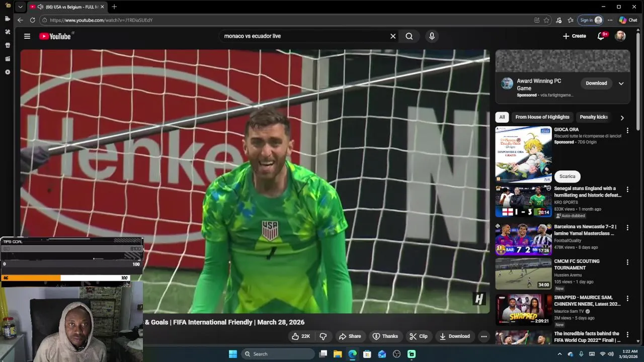Open options for SWAPPED video
This screenshot has width=644, height=362.
(x=627, y=298)
